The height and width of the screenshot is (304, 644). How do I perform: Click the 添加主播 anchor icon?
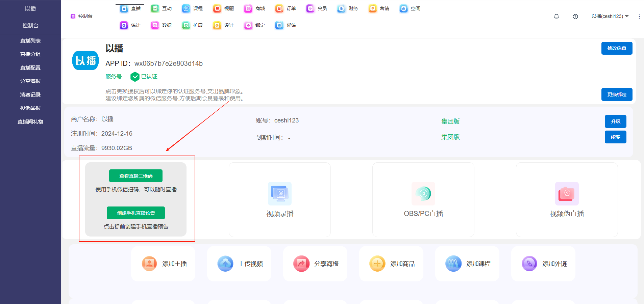point(149,264)
